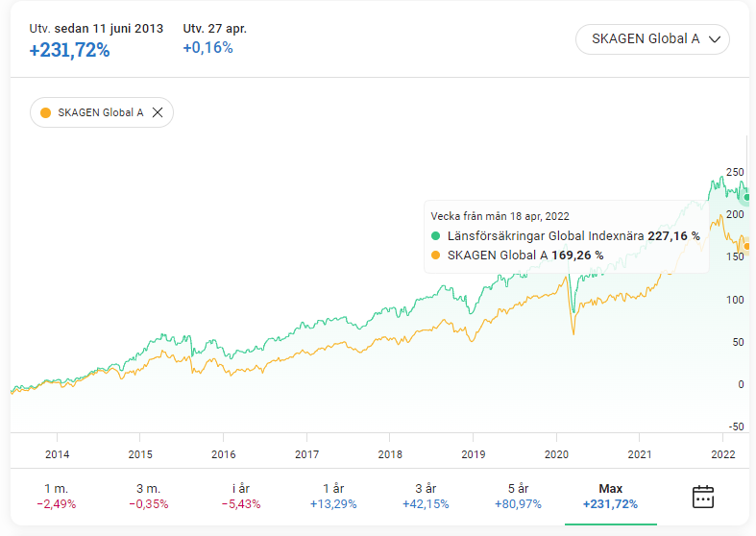Choose the 3 år time range
The image size is (756, 536).
(x=426, y=497)
